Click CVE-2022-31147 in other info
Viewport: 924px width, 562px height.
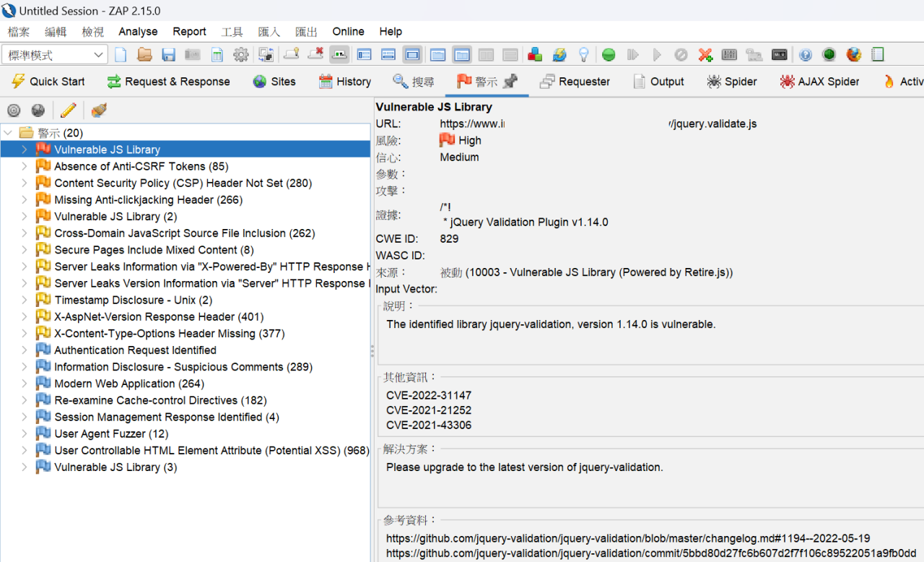[429, 395]
